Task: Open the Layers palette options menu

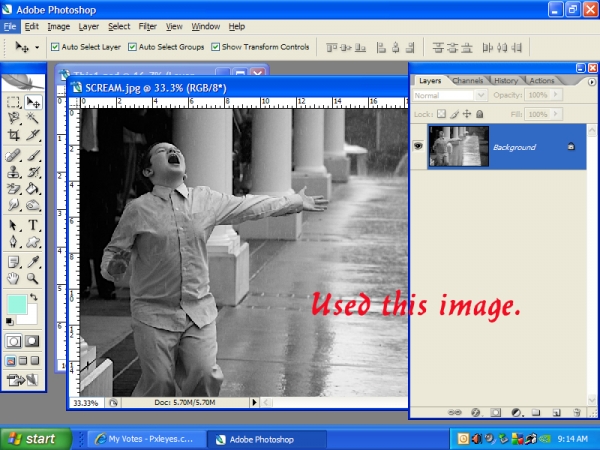Action: coord(592,82)
